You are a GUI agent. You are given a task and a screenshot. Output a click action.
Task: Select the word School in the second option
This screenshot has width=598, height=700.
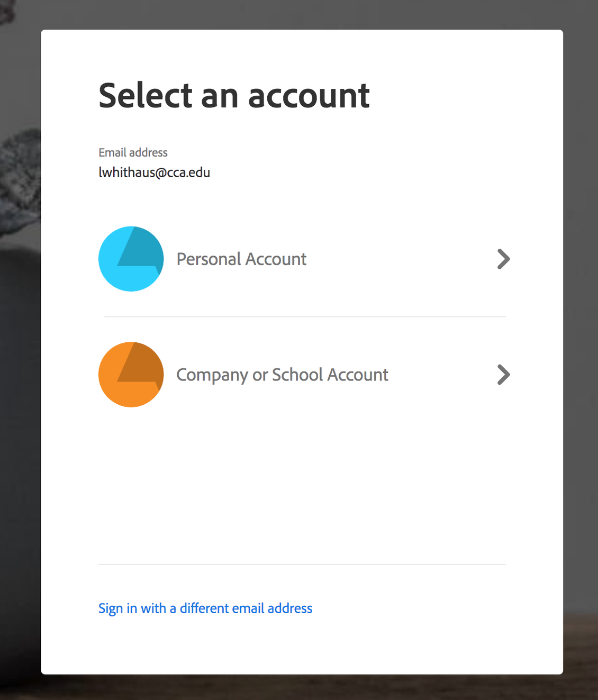pos(297,375)
